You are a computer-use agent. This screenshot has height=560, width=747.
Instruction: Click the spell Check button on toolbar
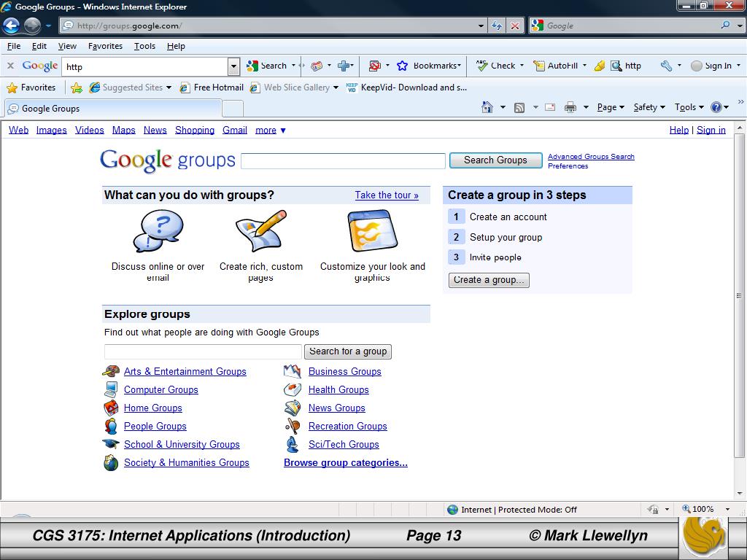pos(496,66)
